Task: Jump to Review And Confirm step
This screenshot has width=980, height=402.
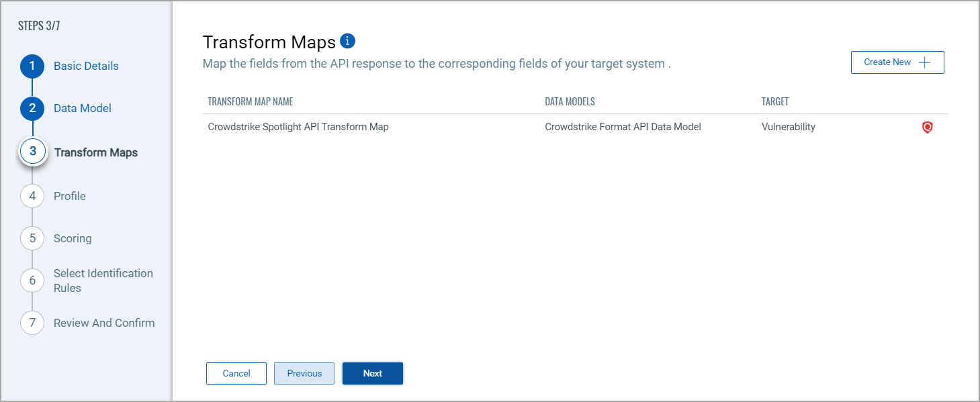Action: click(104, 323)
